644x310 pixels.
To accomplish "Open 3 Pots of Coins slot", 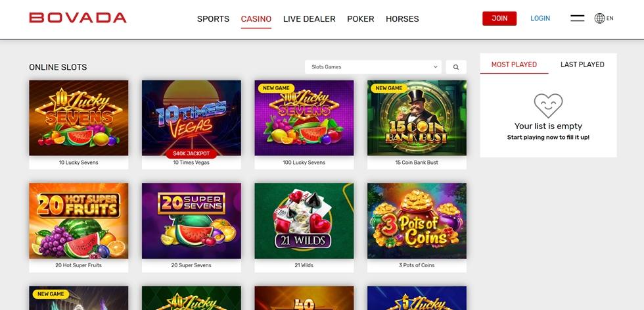I will click(x=417, y=220).
